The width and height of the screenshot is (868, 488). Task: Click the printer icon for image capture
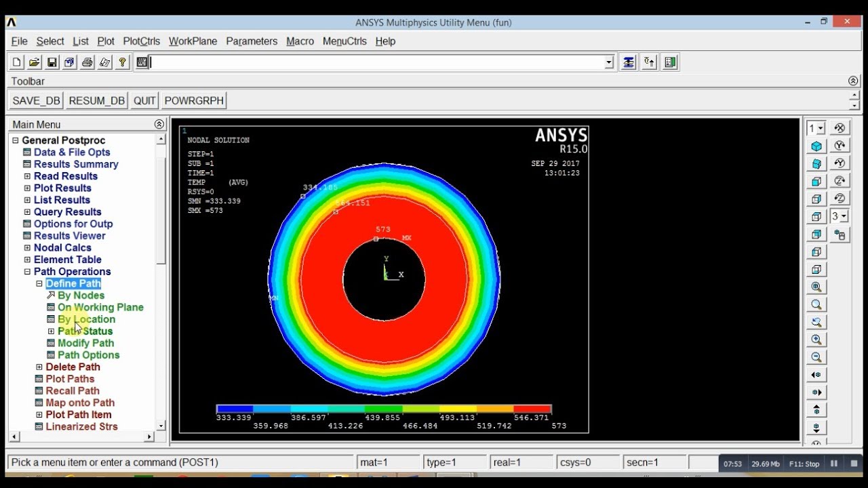[x=87, y=62]
